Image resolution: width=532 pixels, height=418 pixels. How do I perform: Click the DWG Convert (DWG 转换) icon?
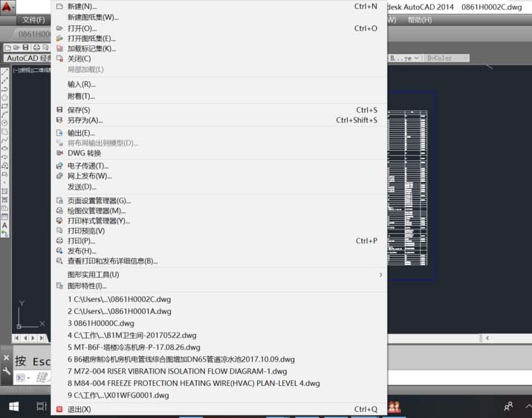click(x=59, y=153)
